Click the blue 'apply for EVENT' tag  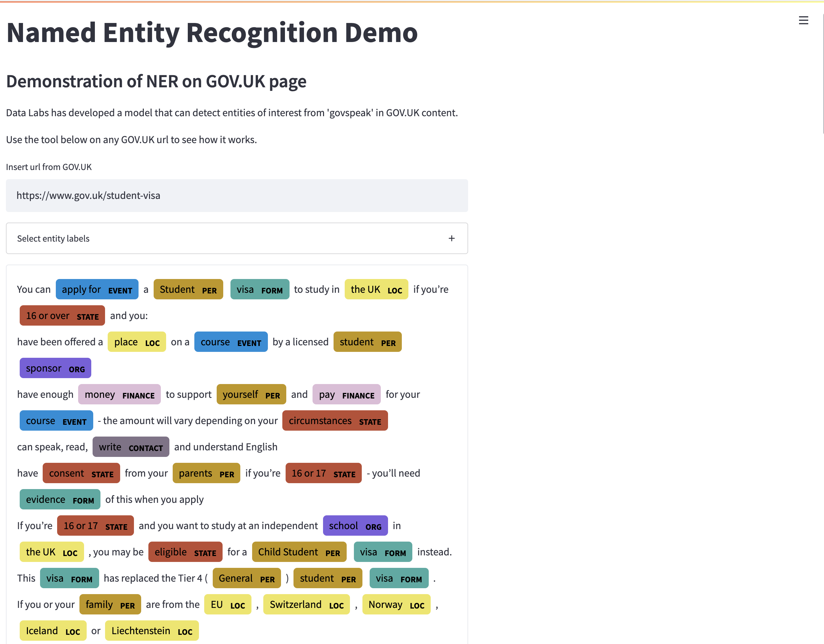click(x=97, y=290)
